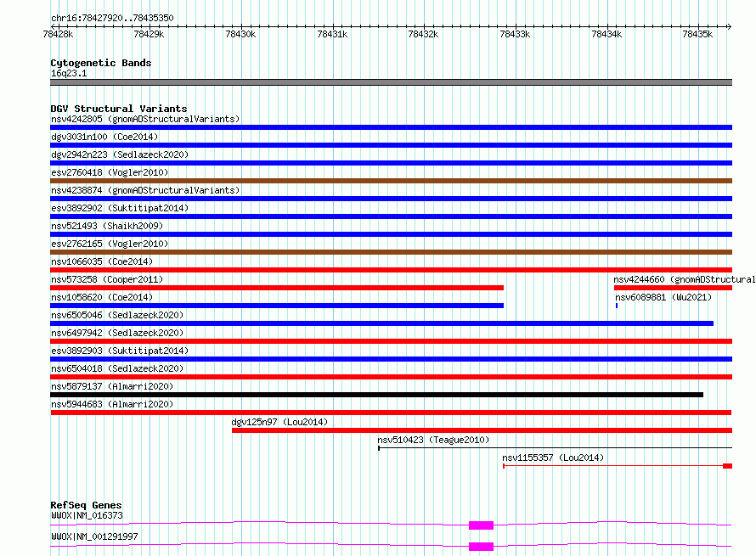Select the magenta exon of WWOX|NM_001291997
Viewport: 756px width, 556px height.
tap(481, 547)
